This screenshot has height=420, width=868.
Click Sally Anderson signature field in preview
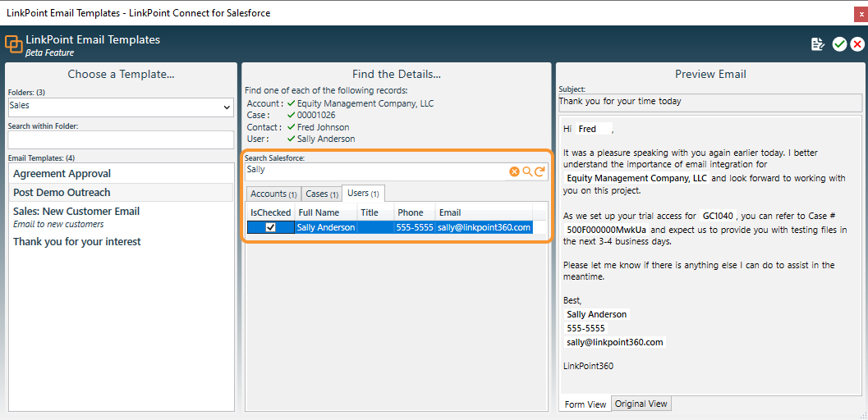(x=597, y=314)
